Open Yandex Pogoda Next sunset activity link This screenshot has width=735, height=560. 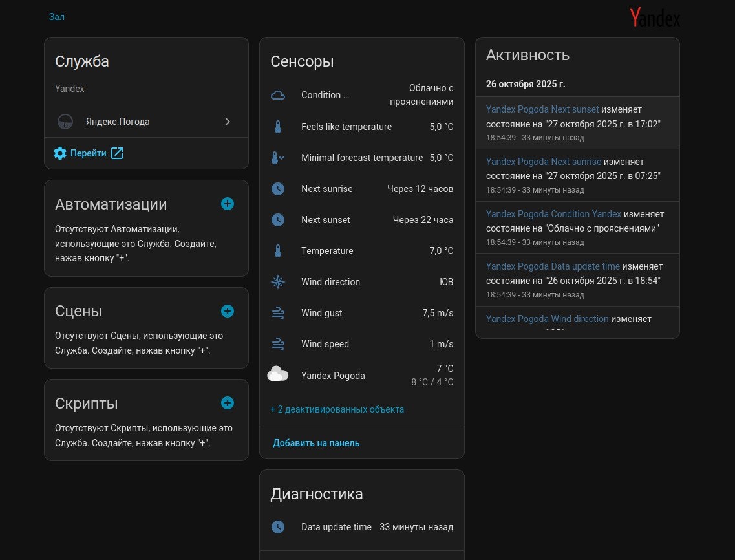[542, 109]
